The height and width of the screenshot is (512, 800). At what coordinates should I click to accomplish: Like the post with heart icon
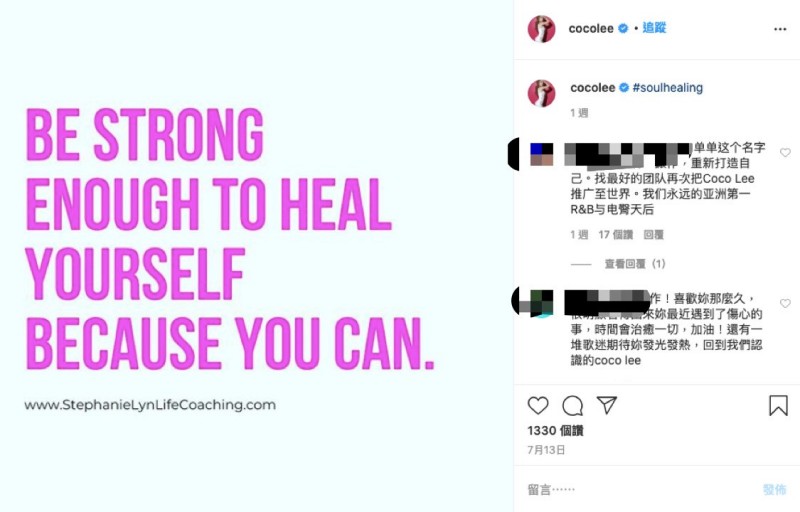pos(538,405)
